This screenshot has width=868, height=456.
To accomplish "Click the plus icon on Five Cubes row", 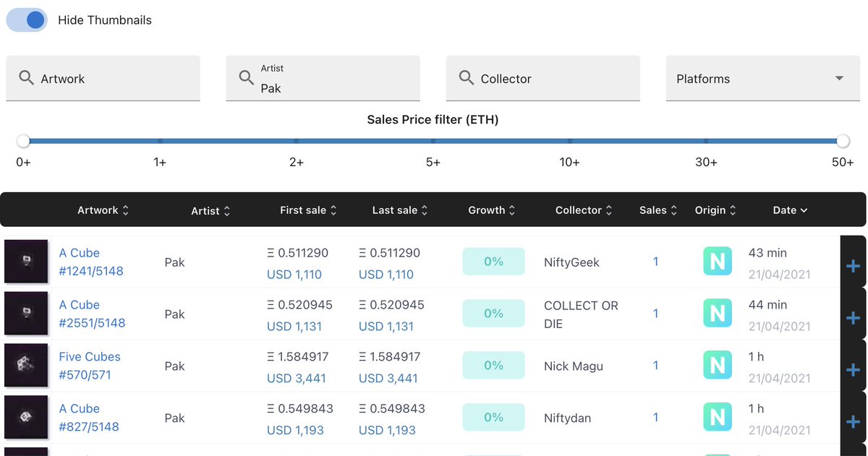I will point(853,370).
